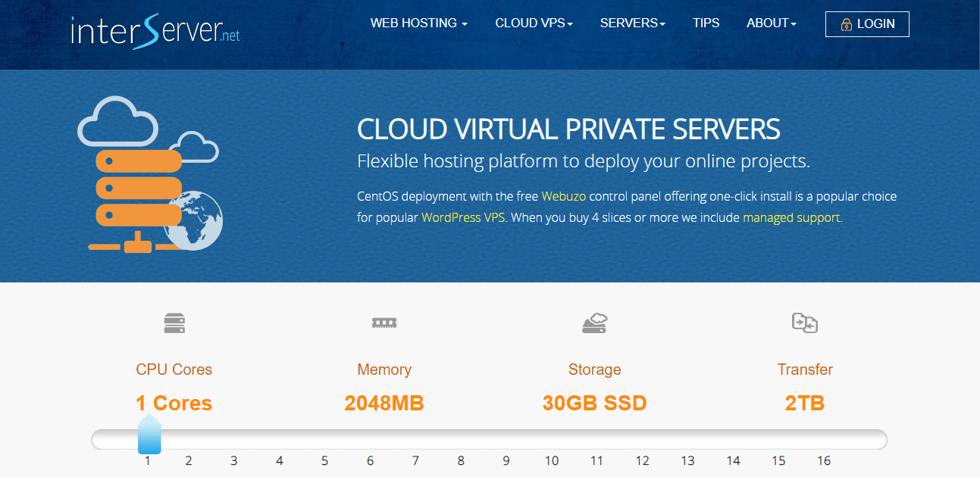Click the InterServer.net logo
Screen dimensions: 980x477
pos(155,30)
